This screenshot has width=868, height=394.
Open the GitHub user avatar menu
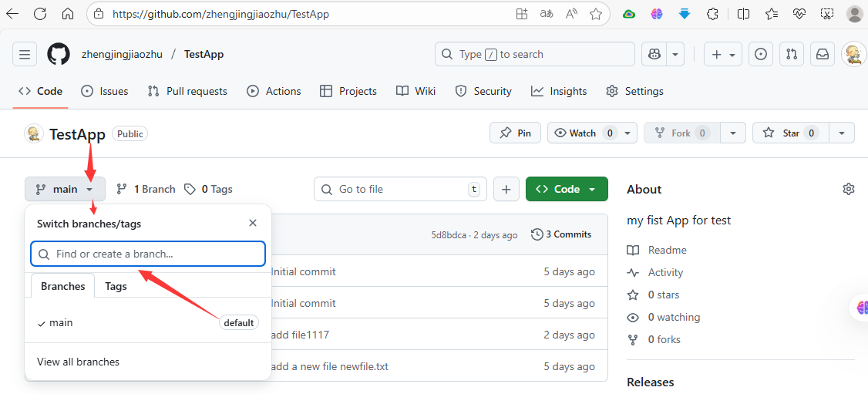[853, 54]
